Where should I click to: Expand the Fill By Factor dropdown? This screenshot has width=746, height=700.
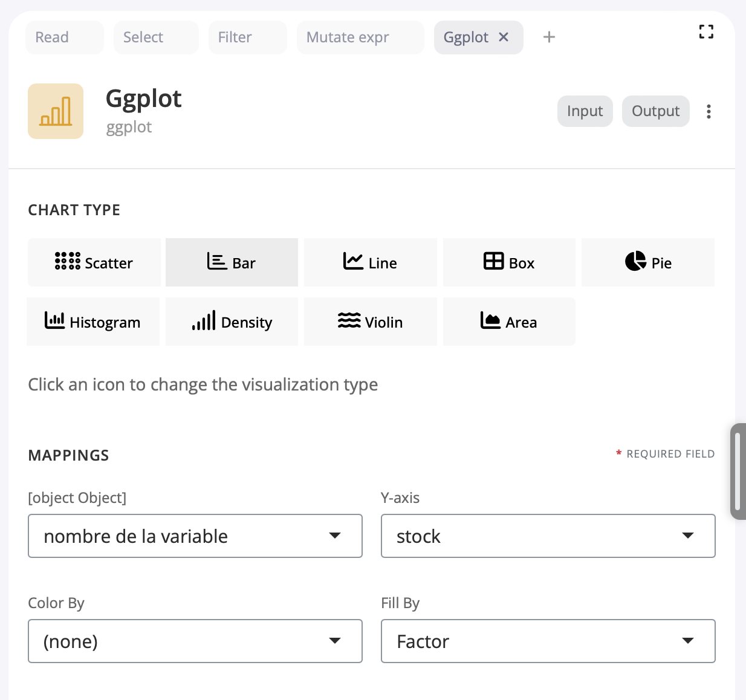[x=548, y=641]
